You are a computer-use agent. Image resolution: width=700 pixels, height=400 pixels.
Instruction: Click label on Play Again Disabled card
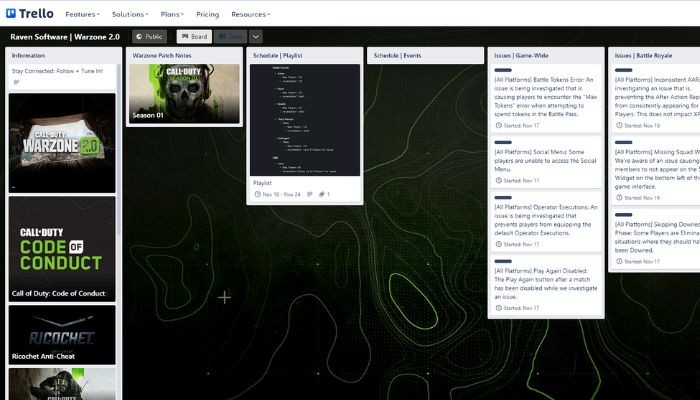tap(503, 261)
